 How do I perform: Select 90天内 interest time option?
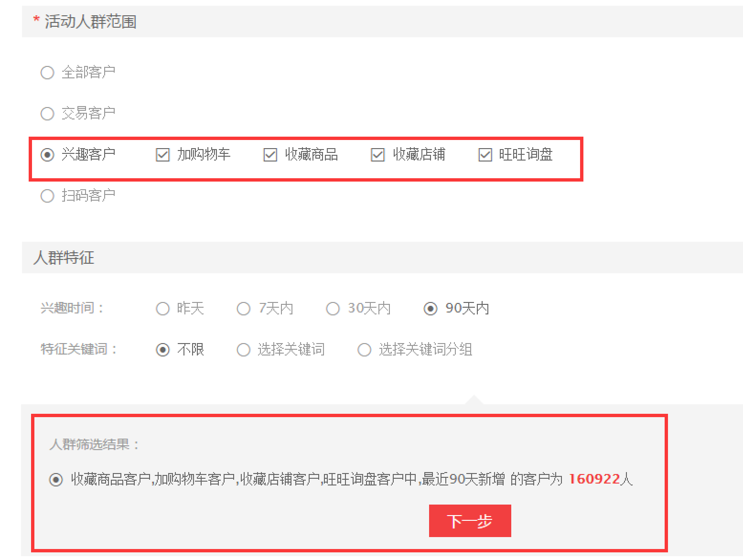point(431,309)
